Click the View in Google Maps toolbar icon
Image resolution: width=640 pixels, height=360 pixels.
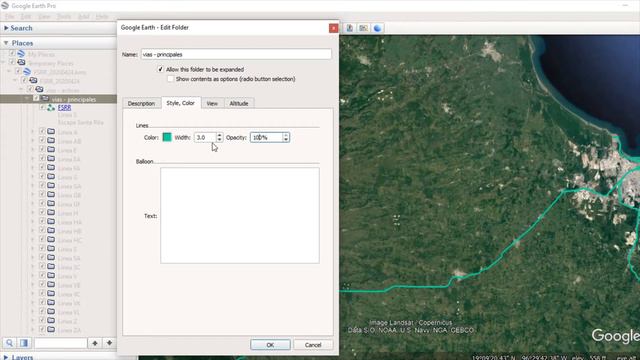[363, 28]
